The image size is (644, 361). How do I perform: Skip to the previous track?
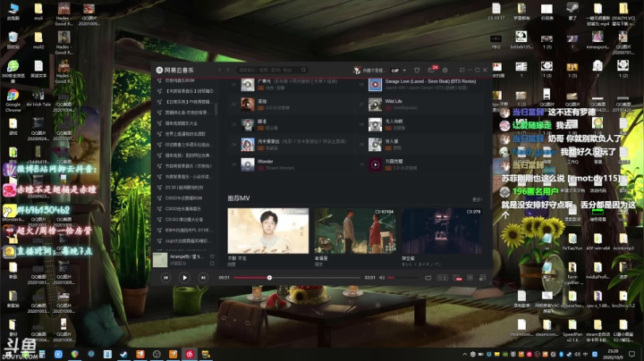pyautogui.click(x=166, y=278)
